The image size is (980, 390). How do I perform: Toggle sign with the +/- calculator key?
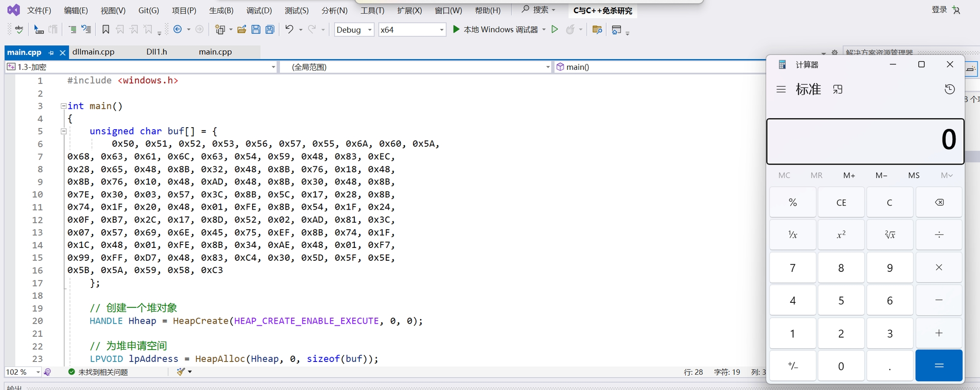point(792,366)
